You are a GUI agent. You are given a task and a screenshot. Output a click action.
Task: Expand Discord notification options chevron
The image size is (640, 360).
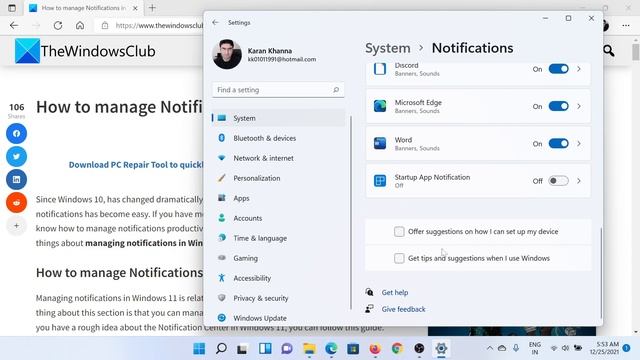[x=579, y=69]
